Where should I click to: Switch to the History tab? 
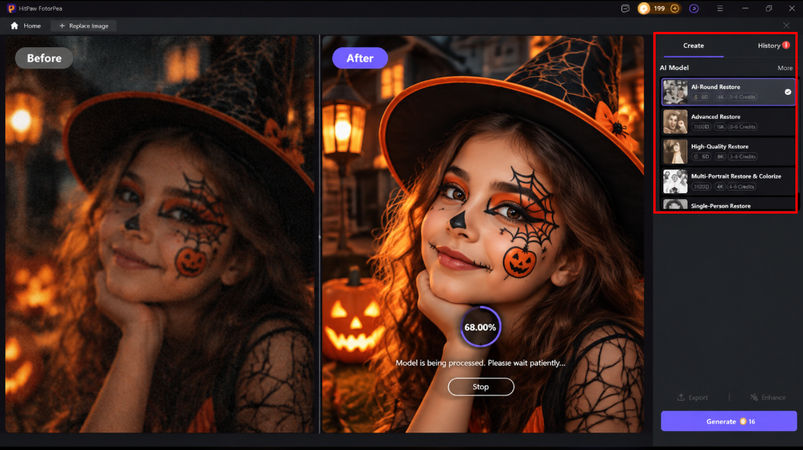tap(769, 46)
